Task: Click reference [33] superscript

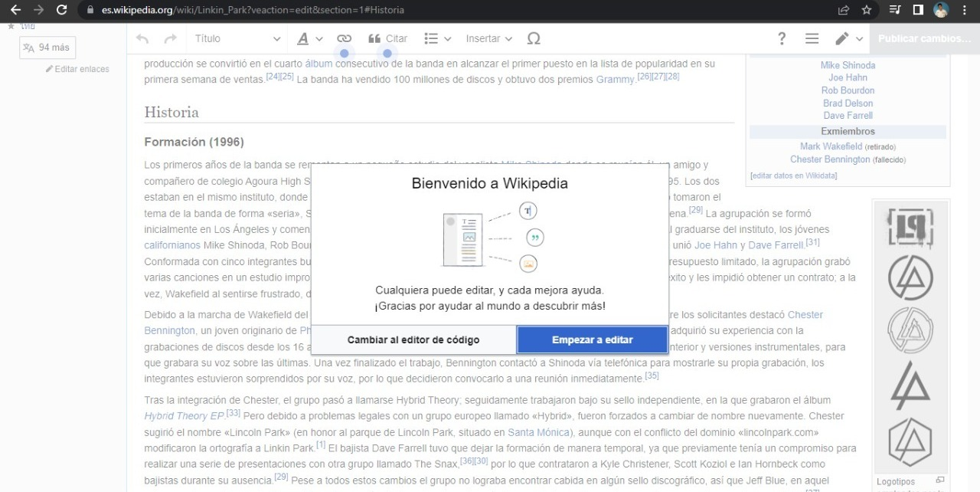Action: tap(233, 413)
